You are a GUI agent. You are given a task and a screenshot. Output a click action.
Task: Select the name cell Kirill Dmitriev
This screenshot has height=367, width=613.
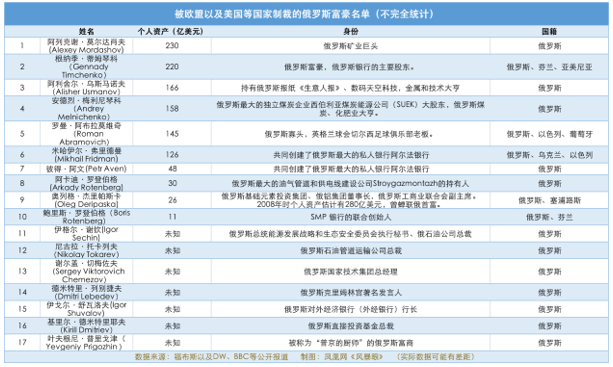click(x=86, y=326)
